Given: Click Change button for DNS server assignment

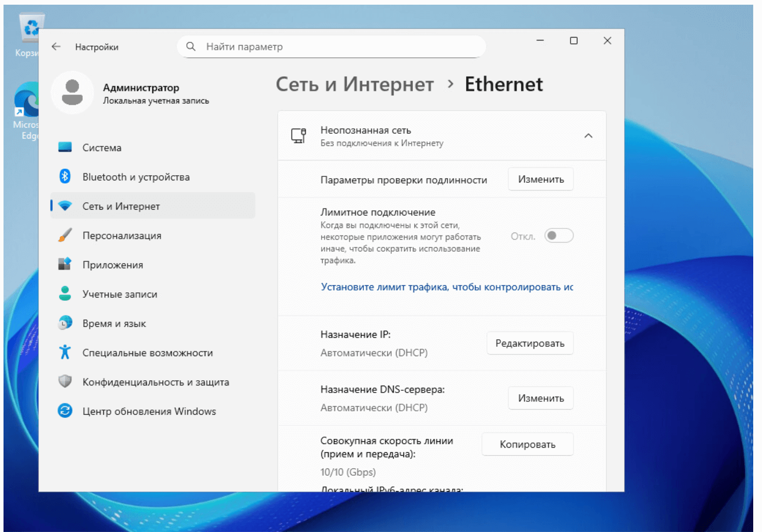Looking at the screenshot, I should tap(540, 398).
